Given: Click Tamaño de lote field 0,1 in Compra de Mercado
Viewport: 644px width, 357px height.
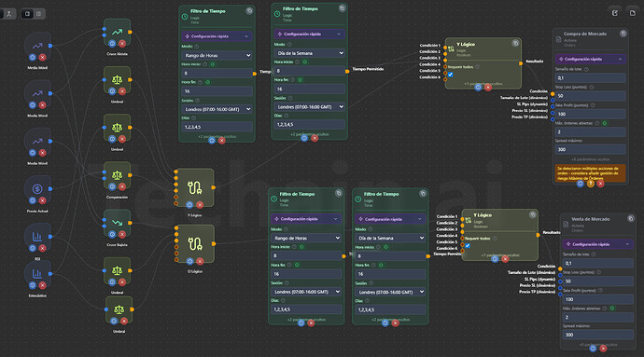Looking at the screenshot, I should coord(591,77).
